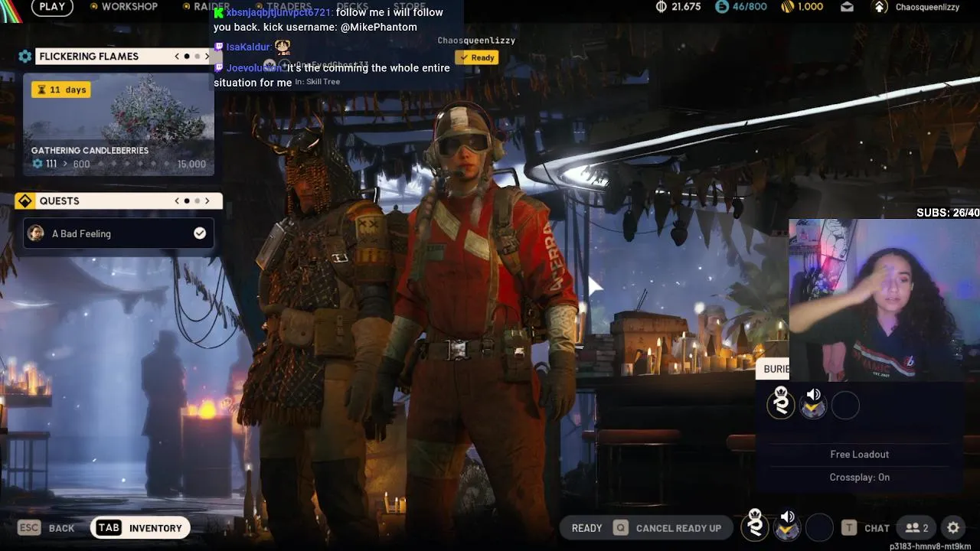Click the Quests diamond icon
The image size is (980, 551).
pyautogui.click(x=25, y=201)
